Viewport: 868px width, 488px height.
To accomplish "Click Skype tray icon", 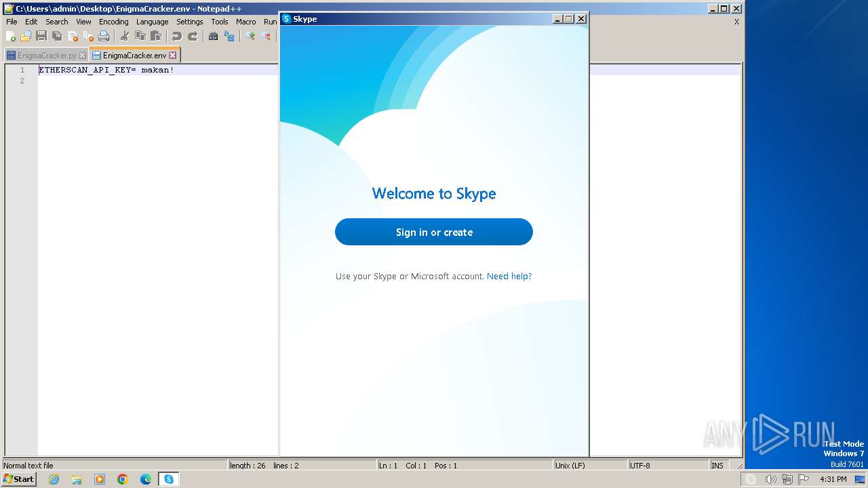I will pos(751,479).
